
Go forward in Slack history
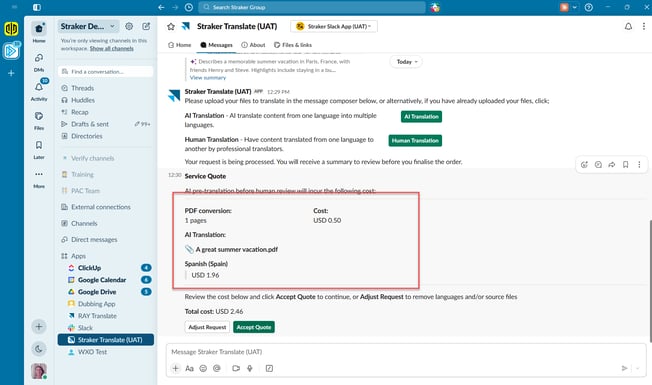(x=175, y=7)
